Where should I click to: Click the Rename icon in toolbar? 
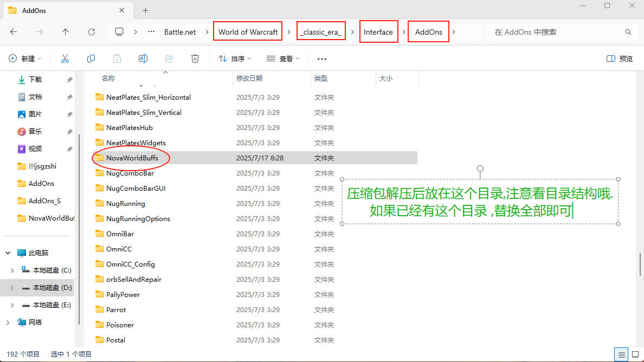143,59
